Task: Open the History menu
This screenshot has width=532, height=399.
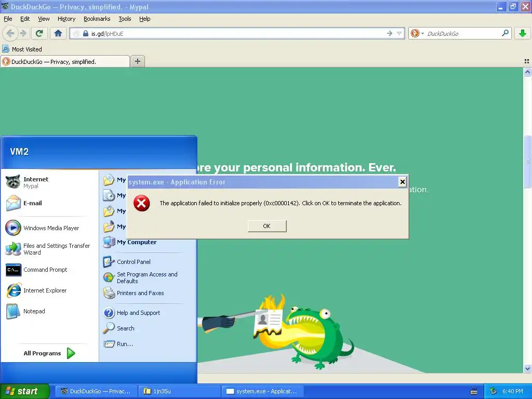Action: [66, 19]
